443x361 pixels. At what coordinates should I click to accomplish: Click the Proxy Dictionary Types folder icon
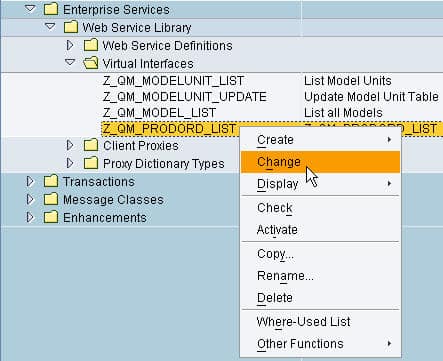click(x=91, y=163)
